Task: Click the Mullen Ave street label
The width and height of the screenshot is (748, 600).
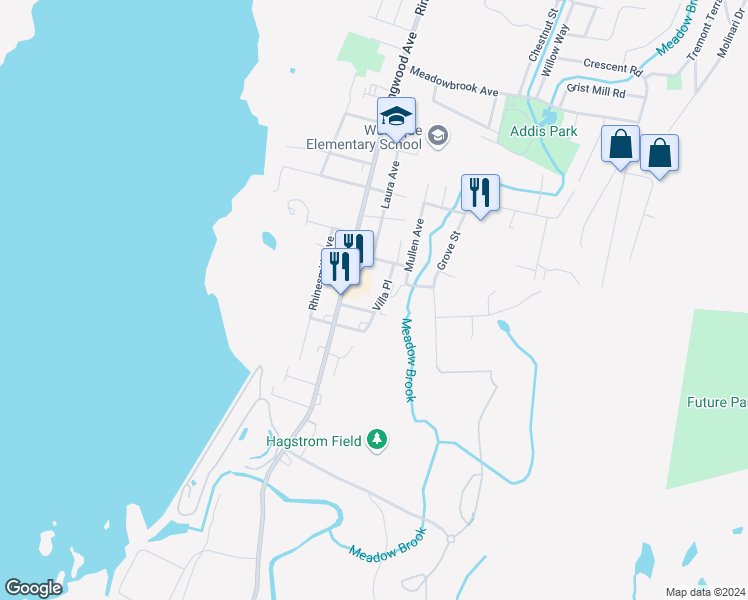Action: [414, 245]
